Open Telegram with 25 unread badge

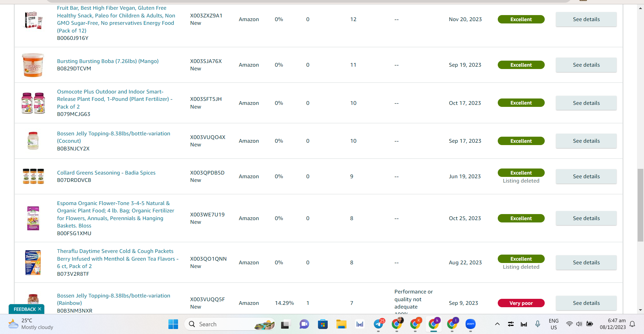pos(379,324)
